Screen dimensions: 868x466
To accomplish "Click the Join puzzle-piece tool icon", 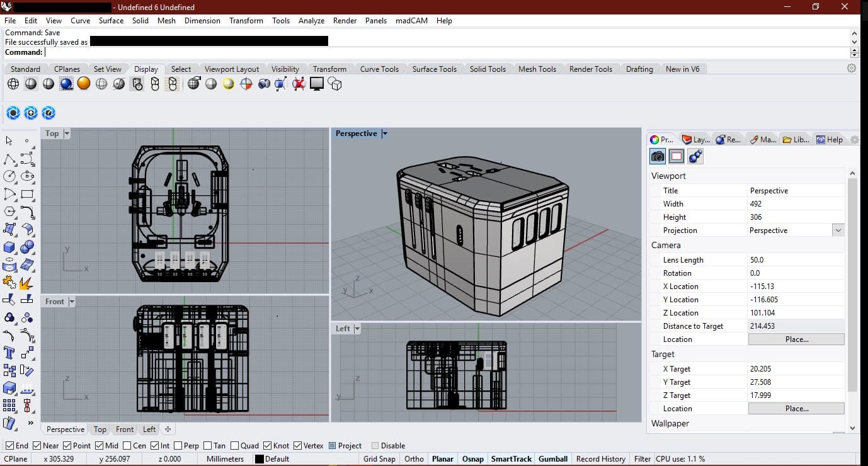I will (9, 282).
